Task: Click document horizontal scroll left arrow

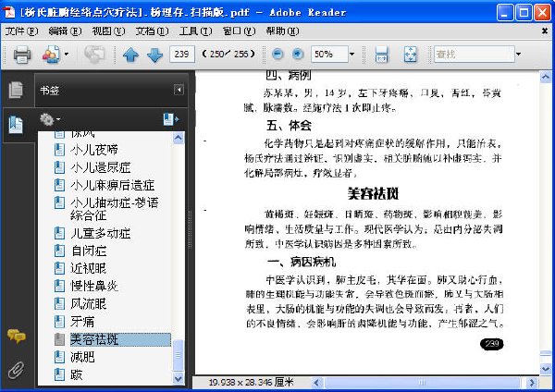Action: pos(316,383)
